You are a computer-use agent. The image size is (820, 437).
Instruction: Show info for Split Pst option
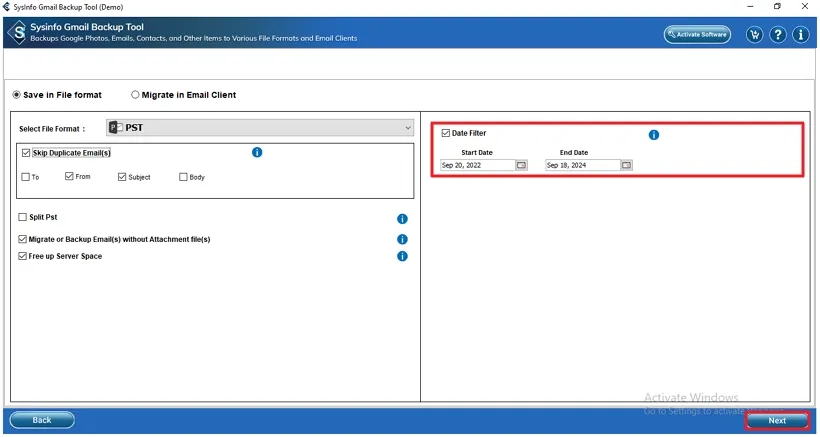point(402,218)
